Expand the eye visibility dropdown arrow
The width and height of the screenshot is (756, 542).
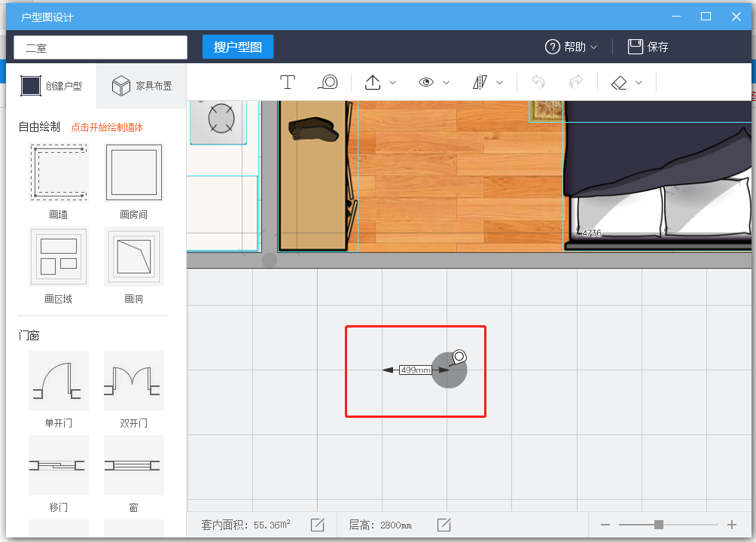(446, 83)
